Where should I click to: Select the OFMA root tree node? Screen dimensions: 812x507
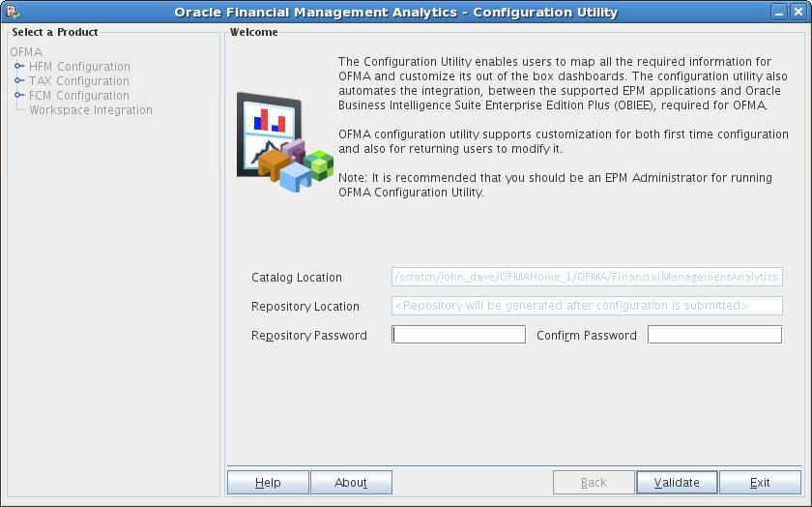tap(26, 52)
